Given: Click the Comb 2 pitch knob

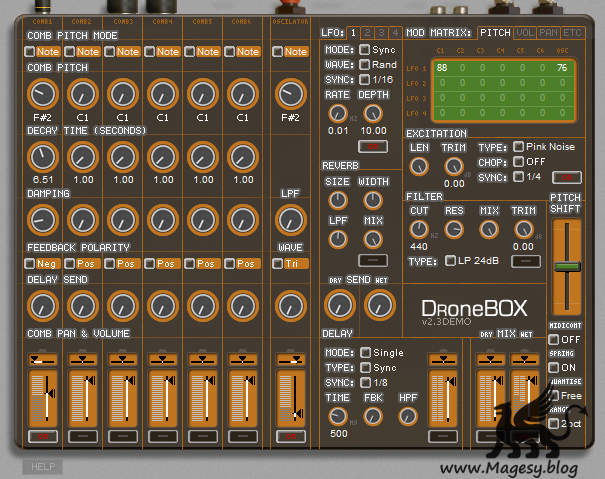Looking at the screenshot, I should pyautogui.click(x=83, y=94).
